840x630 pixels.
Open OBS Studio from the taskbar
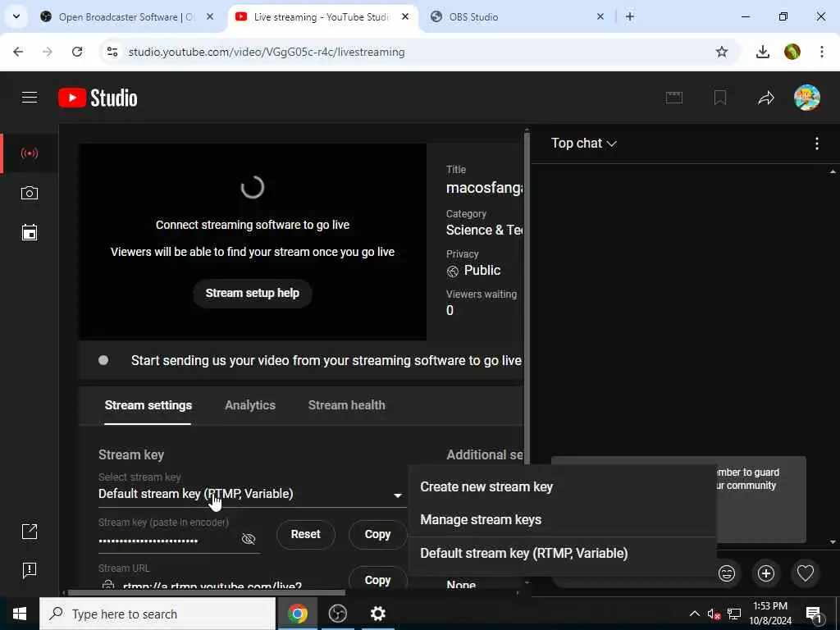tap(337, 614)
